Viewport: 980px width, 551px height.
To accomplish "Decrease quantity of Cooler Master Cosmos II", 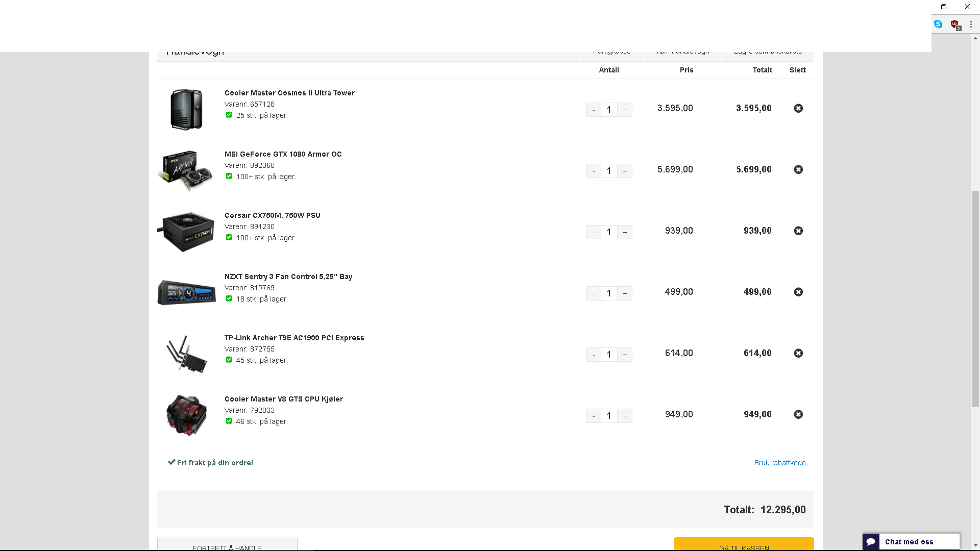I will [x=593, y=110].
